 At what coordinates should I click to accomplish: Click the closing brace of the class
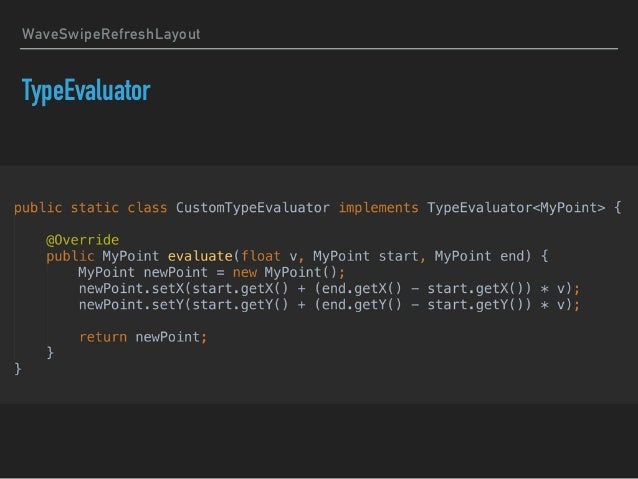point(17,369)
